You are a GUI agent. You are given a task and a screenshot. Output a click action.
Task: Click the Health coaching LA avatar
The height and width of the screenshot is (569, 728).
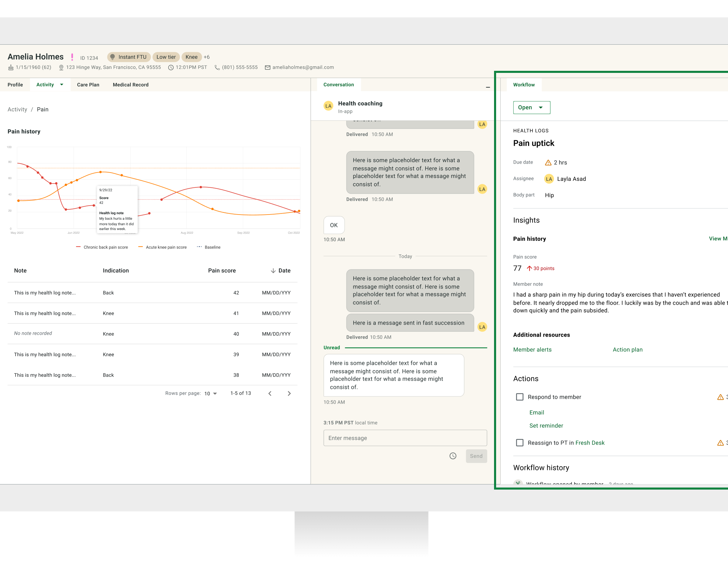pos(329,106)
